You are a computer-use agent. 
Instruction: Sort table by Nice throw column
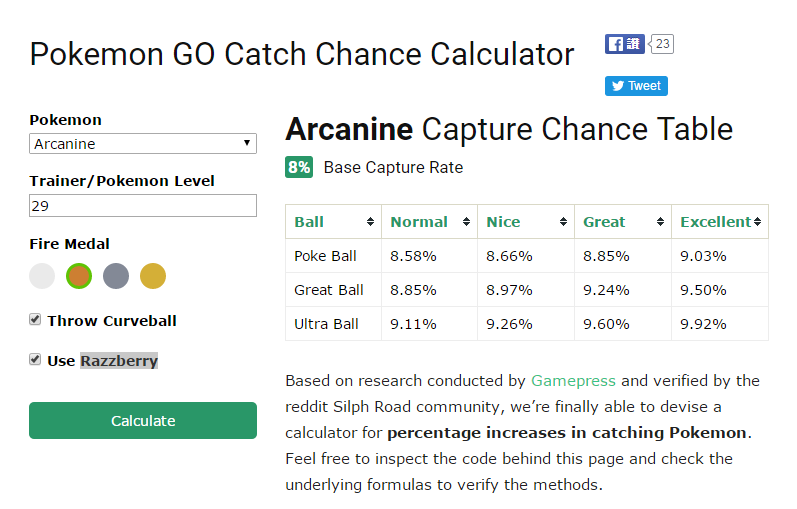click(524, 222)
